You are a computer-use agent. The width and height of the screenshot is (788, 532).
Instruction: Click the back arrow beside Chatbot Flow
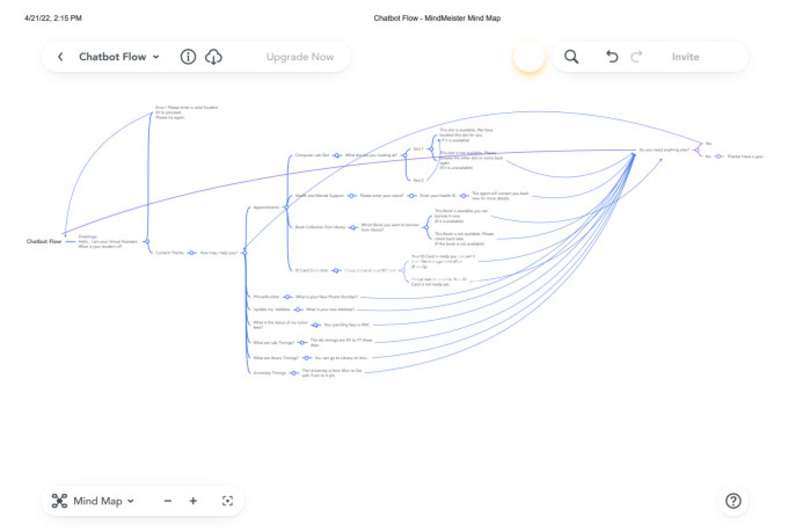pos(61,57)
